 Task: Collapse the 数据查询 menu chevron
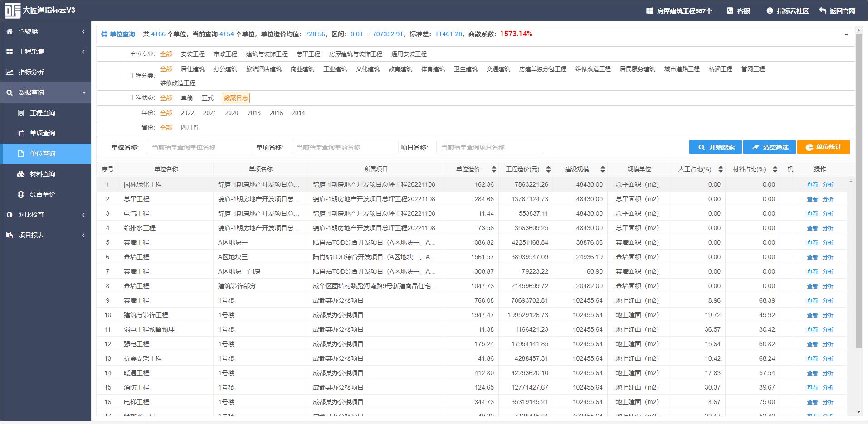point(84,92)
